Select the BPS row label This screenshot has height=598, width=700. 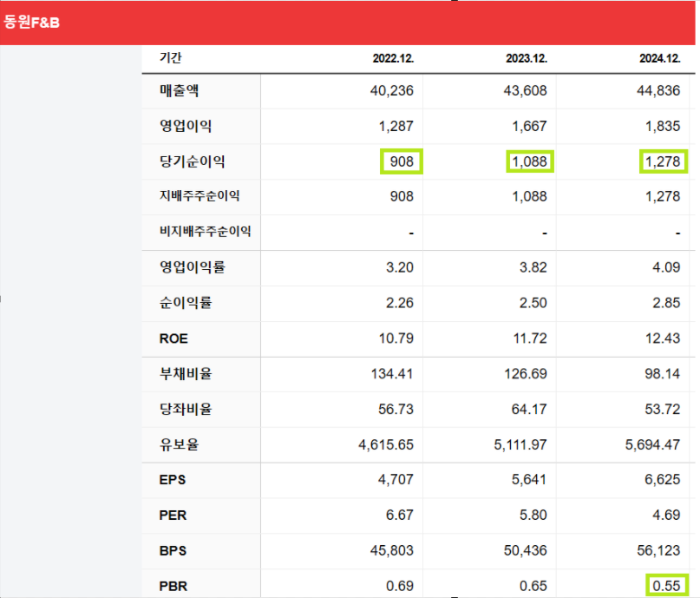[x=173, y=550]
